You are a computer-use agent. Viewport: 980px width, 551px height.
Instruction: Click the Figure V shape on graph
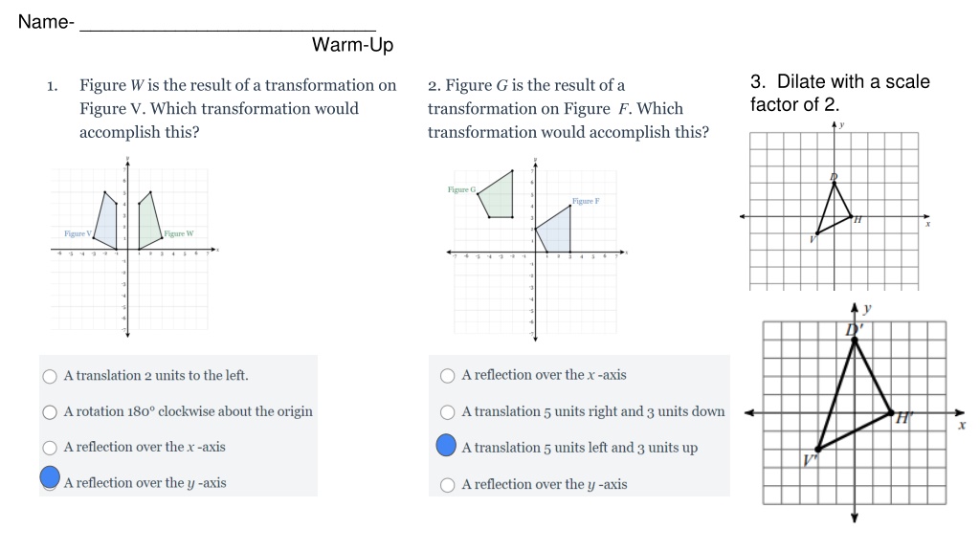107,222
